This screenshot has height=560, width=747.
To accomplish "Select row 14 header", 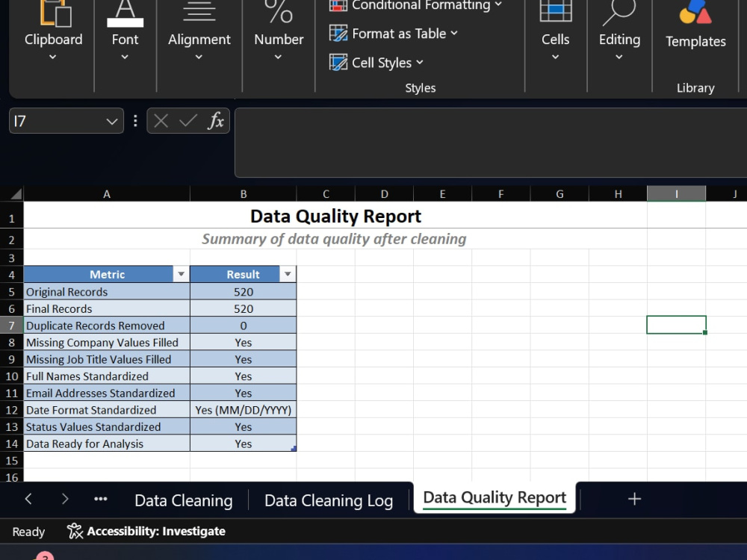I will (11, 444).
